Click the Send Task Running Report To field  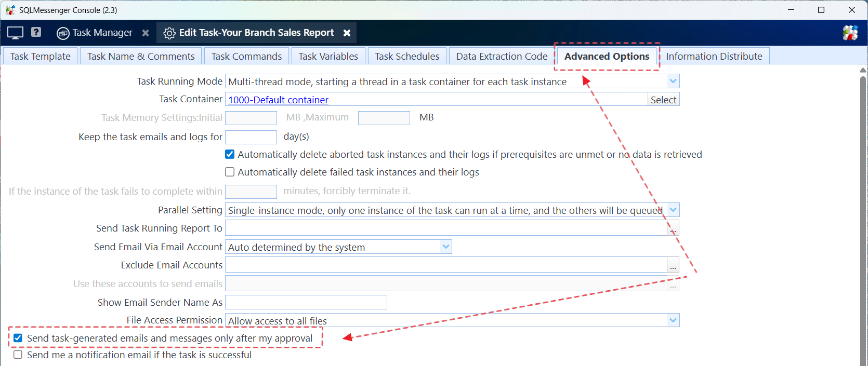click(446, 228)
